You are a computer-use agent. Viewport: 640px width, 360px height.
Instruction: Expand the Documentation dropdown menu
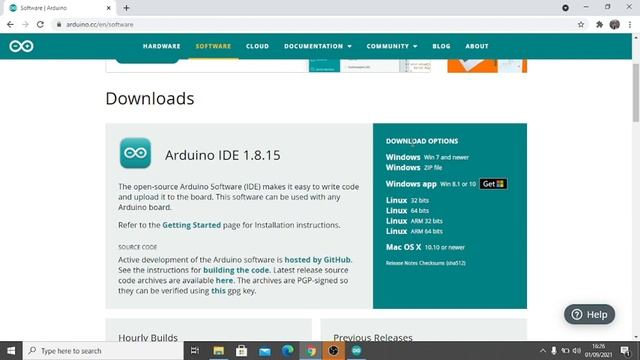coord(318,46)
